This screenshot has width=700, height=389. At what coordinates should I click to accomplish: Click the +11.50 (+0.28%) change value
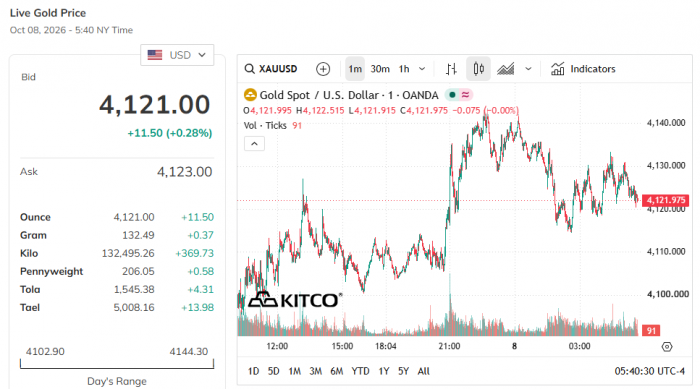(x=170, y=133)
